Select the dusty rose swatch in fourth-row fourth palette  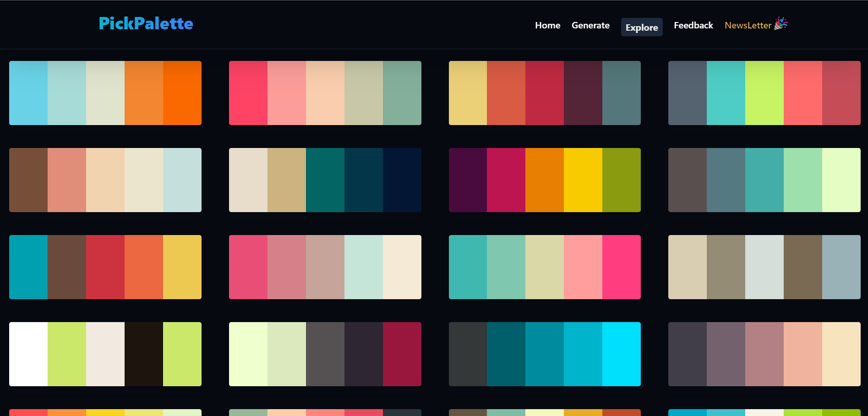coord(764,354)
